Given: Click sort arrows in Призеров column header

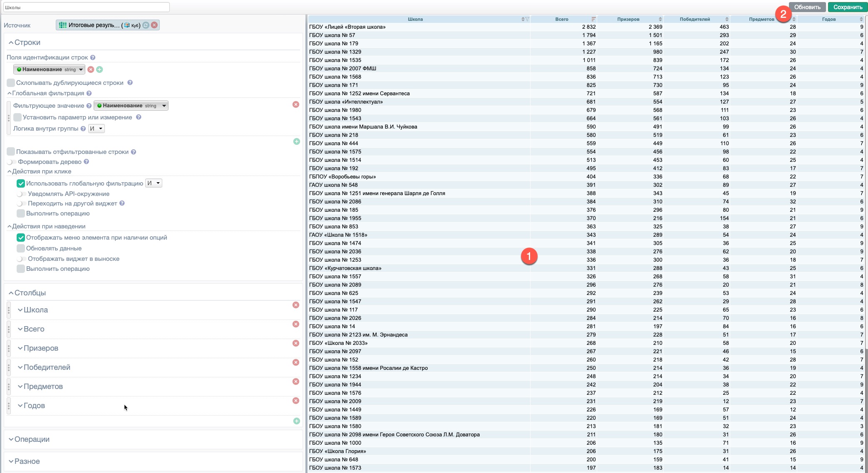Looking at the screenshot, I should point(660,19).
